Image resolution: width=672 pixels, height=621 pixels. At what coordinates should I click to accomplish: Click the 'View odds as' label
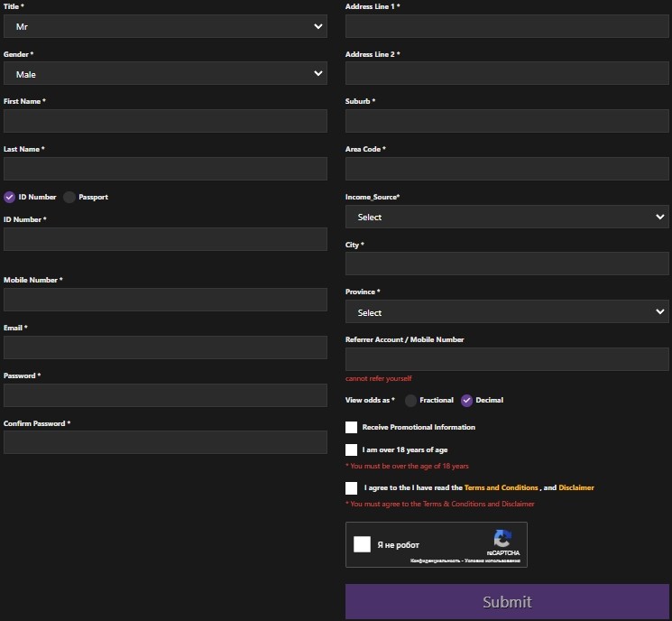click(x=370, y=400)
